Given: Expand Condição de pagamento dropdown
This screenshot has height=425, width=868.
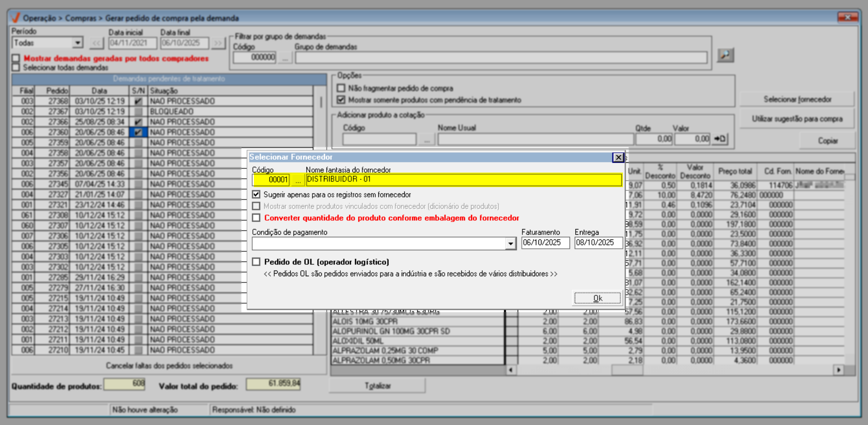Looking at the screenshot, I should 510,244.
